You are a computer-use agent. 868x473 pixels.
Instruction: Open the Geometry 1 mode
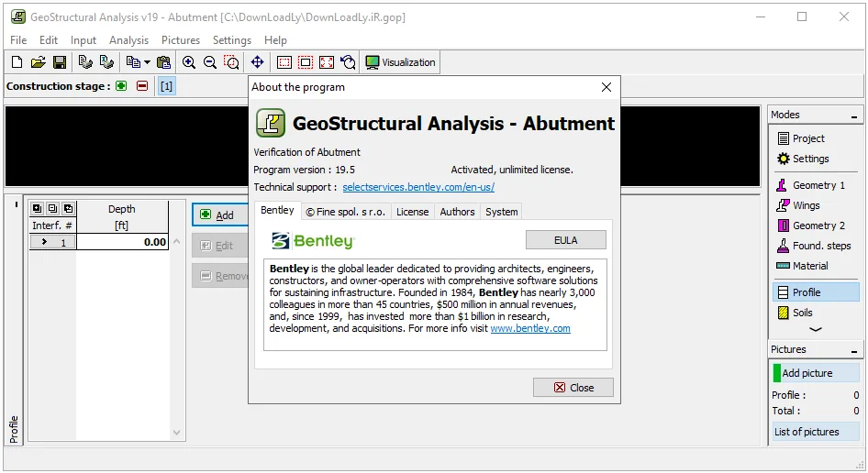tap(817, 185)
